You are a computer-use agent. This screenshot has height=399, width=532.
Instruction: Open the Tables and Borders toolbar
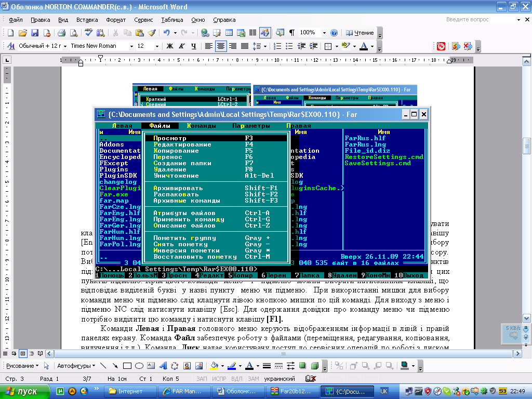click(x=217, y=33)
